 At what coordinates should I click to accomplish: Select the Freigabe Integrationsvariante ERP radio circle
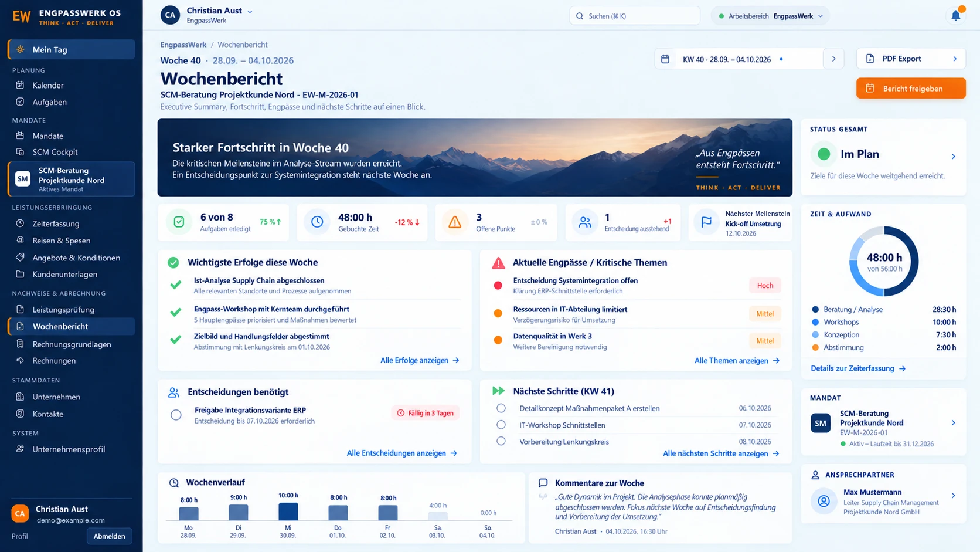tap(176, 415)
